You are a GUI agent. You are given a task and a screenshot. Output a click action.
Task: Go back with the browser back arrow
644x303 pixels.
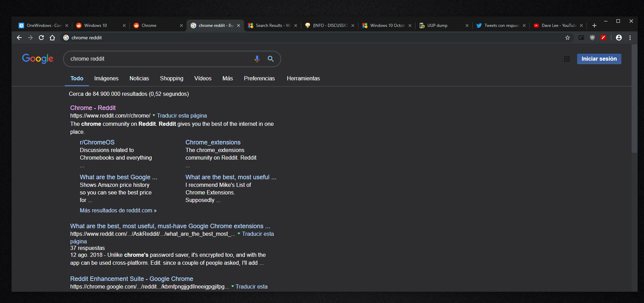click(x=19, y=38)
